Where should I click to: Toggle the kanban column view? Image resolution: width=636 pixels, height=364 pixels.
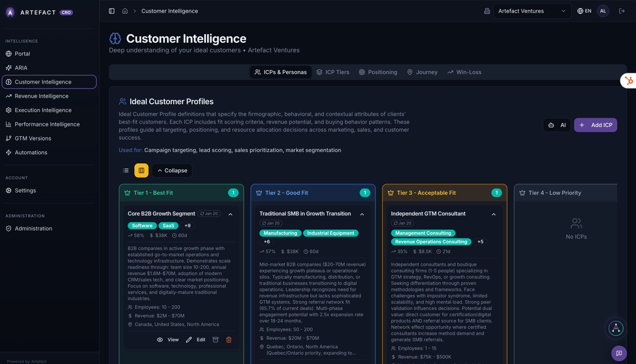(141, 170)
